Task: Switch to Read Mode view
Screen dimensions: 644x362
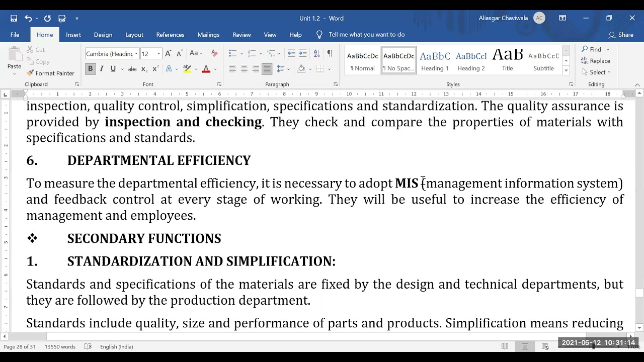Action: coord(505,346)
